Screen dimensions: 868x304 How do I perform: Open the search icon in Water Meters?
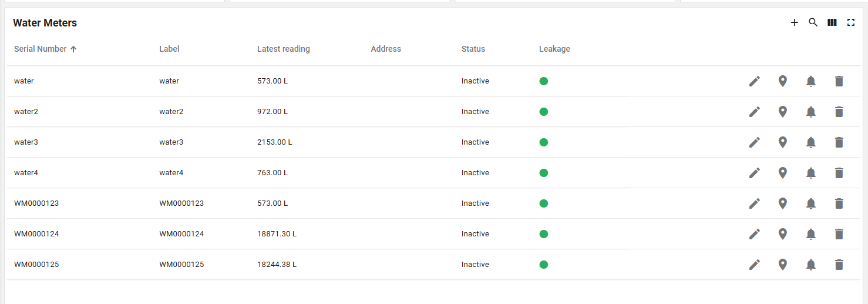pyautogui.click(x=813, y=22)
